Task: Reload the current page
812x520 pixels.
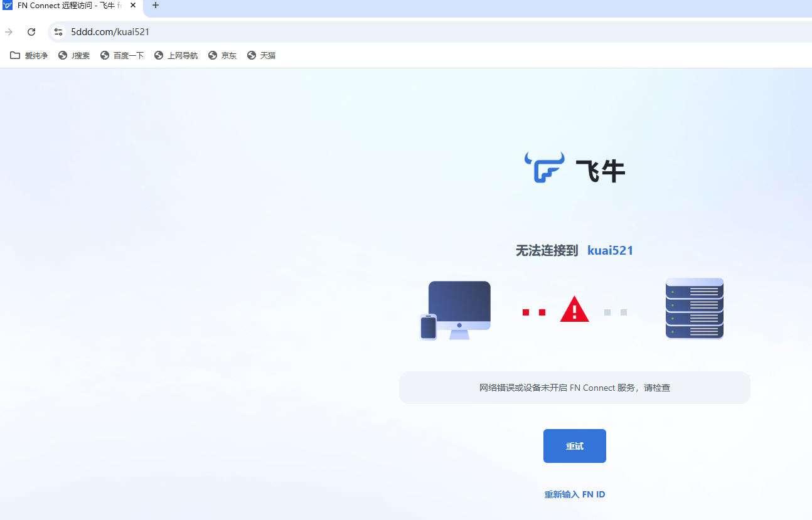Action: click(x=31, y=32)
